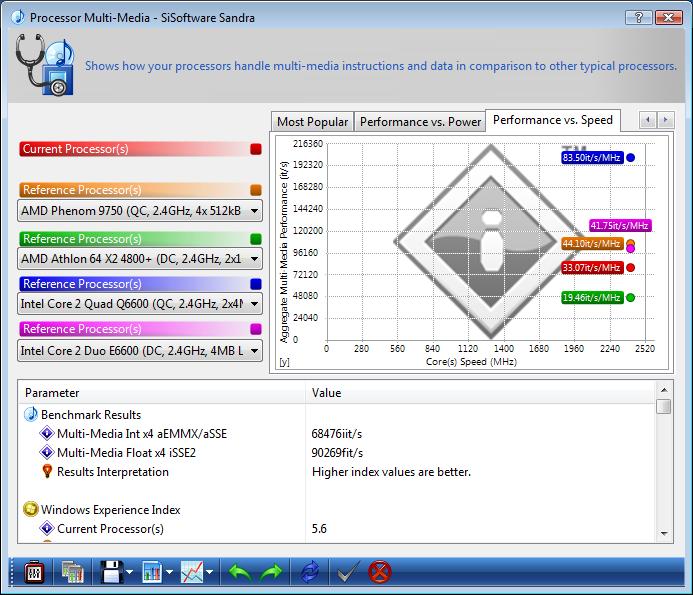The height and width of the screenshot is (595, 693).
Task: Switch to Performance vs. Power tab
Action: [x=420, y=122]
